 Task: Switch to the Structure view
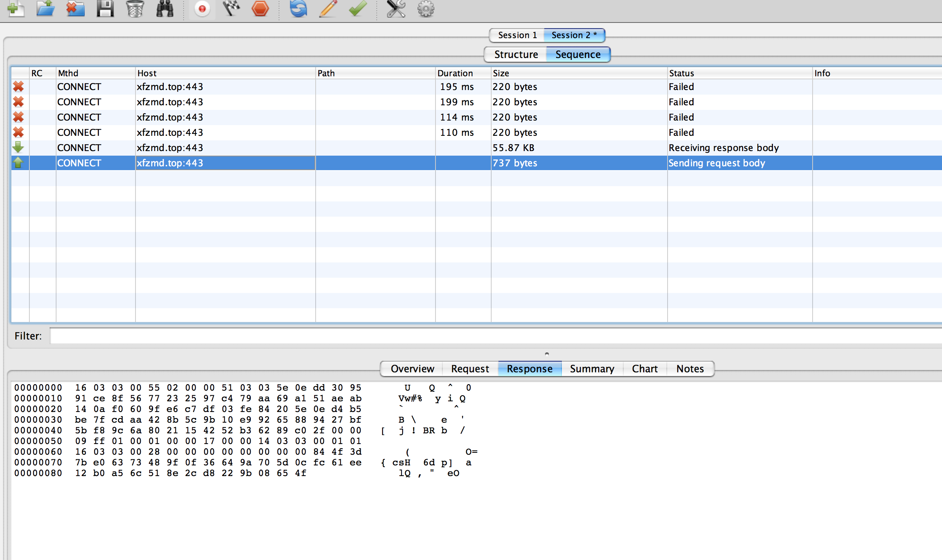pyautogui.click(x=516, y=55)
